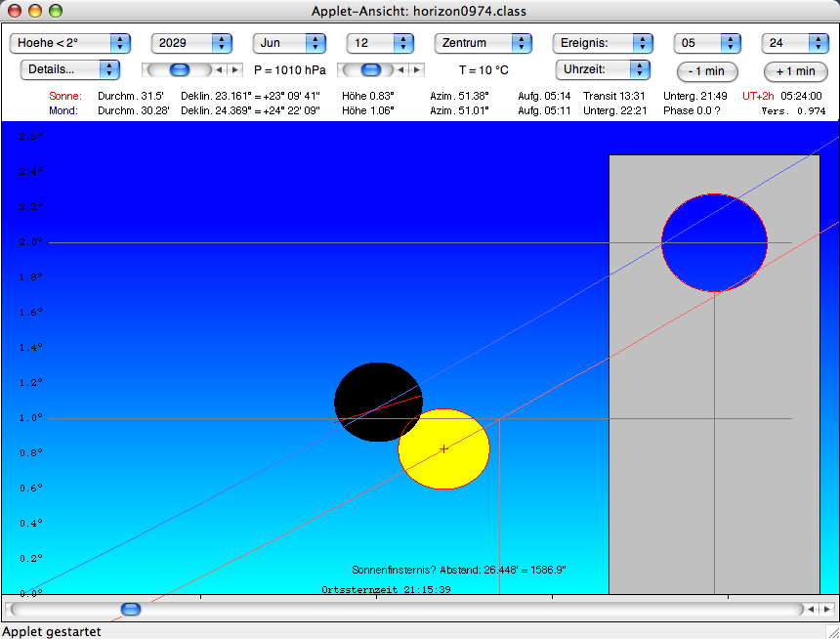Click the window resize grip corner

833,632
